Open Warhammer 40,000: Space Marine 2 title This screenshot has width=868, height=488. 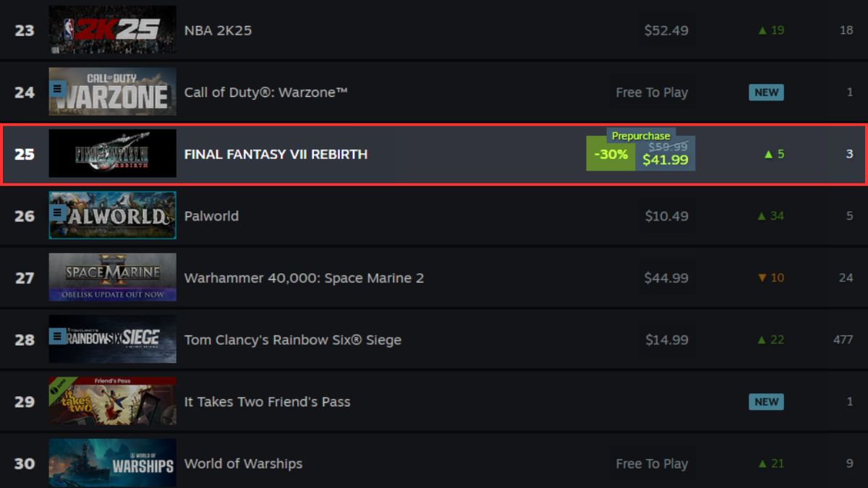pos(304,278)
